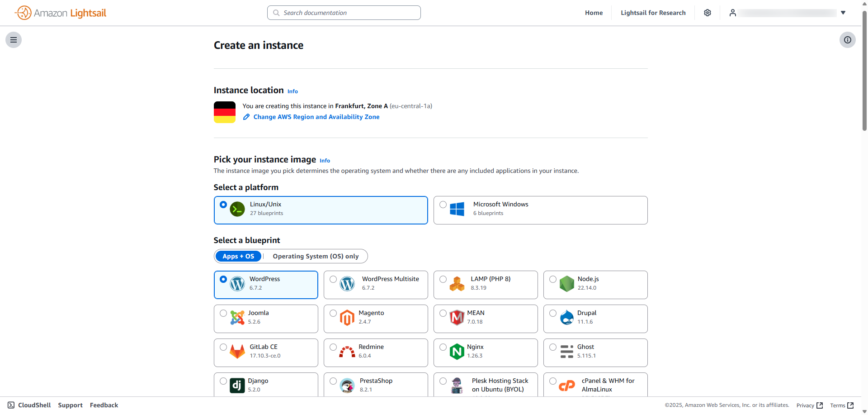The height and width of the screenshot is (415, 868).
Task: Pick the MEAN blueprint radio button
Action: coord(443,313)
